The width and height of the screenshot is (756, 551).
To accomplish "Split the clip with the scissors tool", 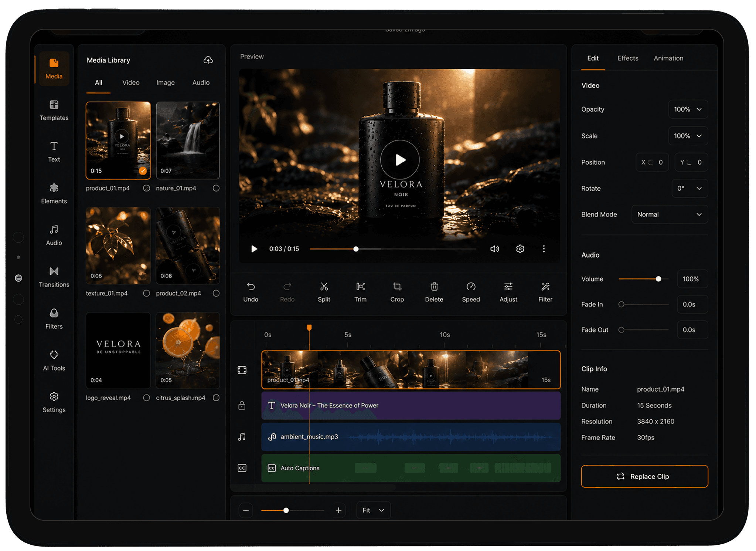I will click(x=324, y=292).
